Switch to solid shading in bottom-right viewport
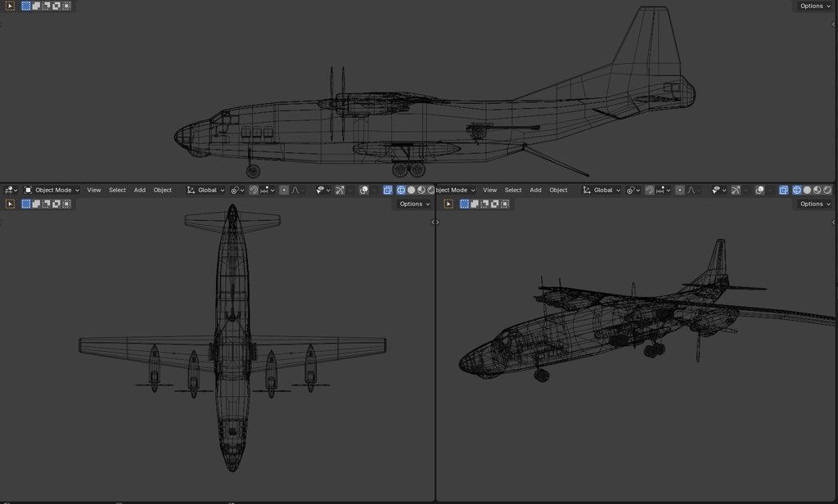The width and height of the screenshot is (838, 504). click(x=807, y=190)
